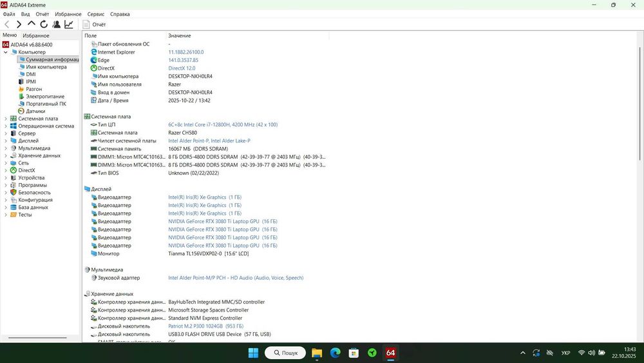Click the Отчёт toolbar button
Image resolution: width=644 pixels, height=363 pixels.
(x=95, y=25)
